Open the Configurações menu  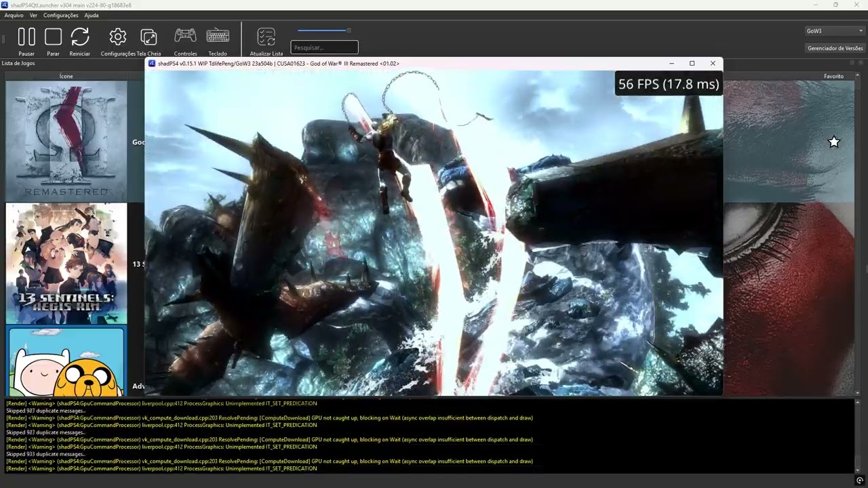pos(60,15)
